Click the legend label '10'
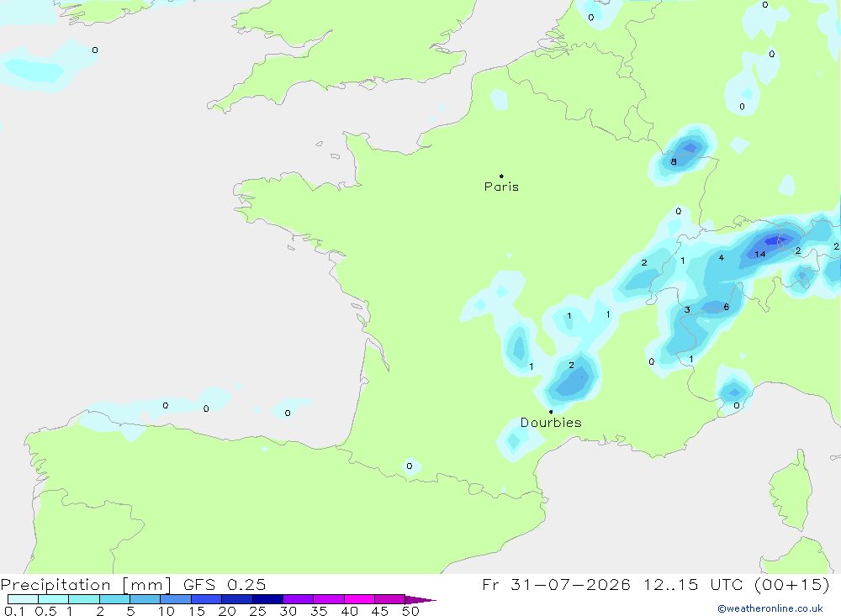Image resolution: width=841 pixels, height=616 pixels. [167, 611]
